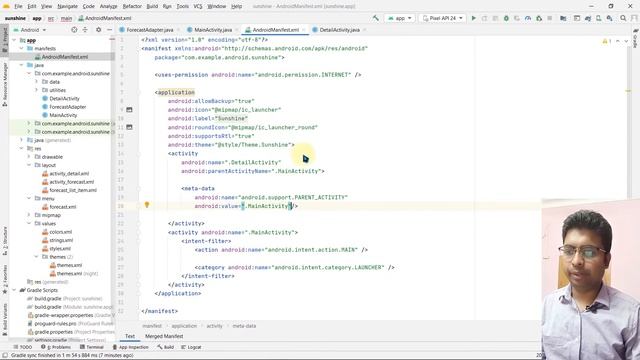This screenshot has height=360, width=640.
Task: Click the gutter image icon next to ic_launcher line
Action: coord(129,109)
